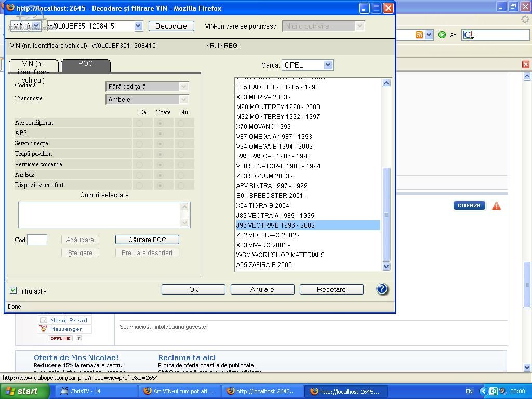532x399 pixels.
Task: Click the Mesaj Privat envelope icon
Action: click(x=44, y=320)
